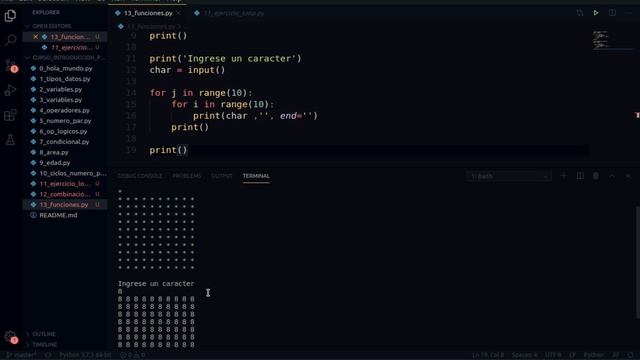Image resolution: width=640 pixels, height=360 pixels.
Task: Open 0_hola_mundo.py in the explorer
Action: (x=65, y=68)
